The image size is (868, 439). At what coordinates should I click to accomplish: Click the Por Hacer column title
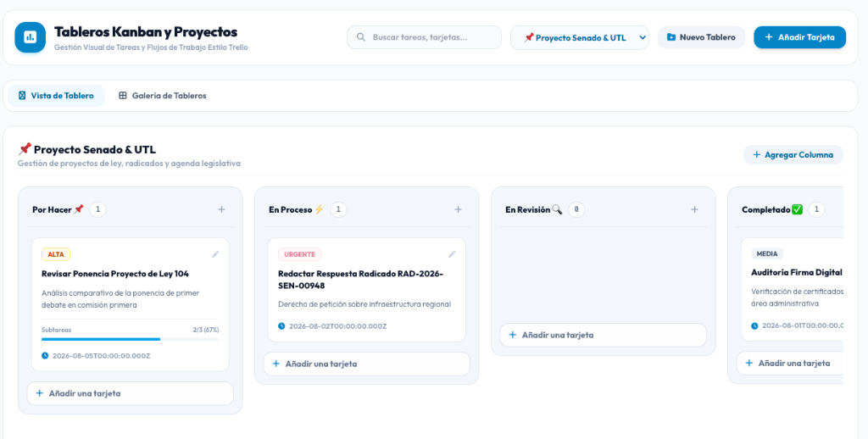point(58,209)
